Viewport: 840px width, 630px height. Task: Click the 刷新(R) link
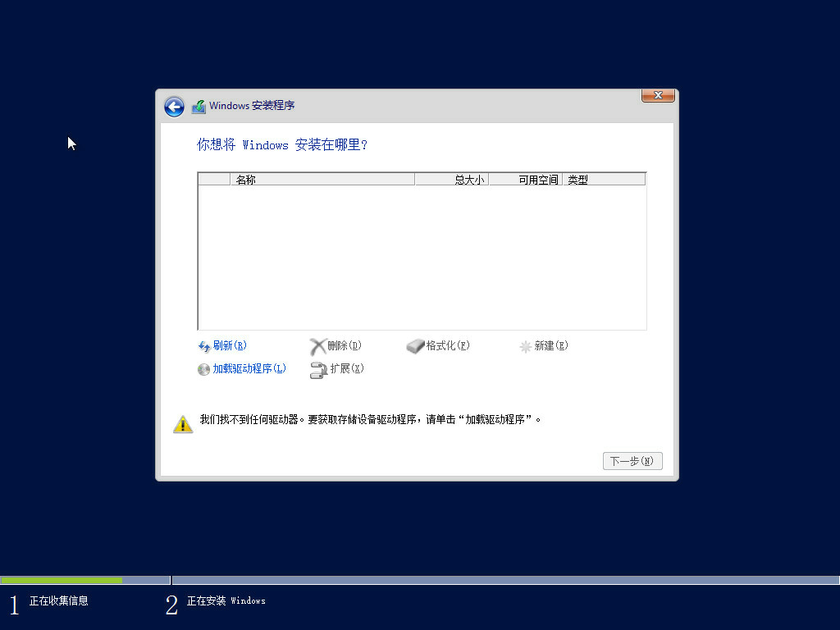click(230, 345)
